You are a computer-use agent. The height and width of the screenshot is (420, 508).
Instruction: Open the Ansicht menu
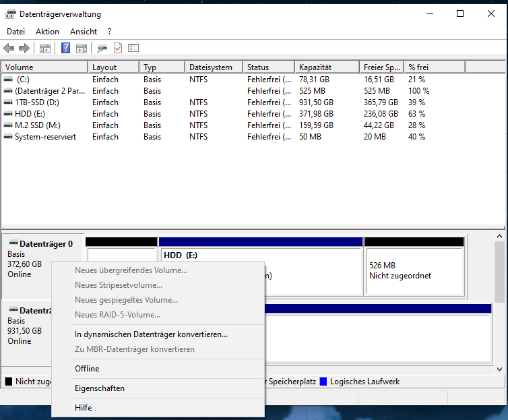[x=84, y=32]
